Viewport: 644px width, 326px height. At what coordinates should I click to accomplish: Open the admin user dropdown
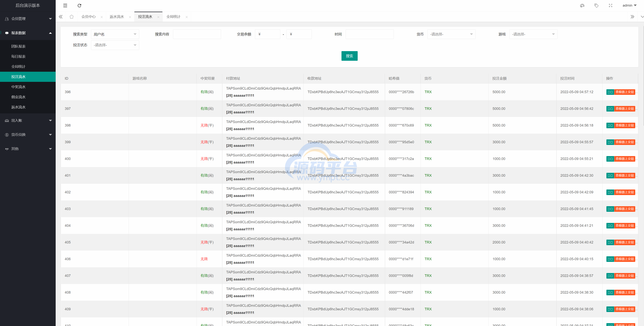629,6
